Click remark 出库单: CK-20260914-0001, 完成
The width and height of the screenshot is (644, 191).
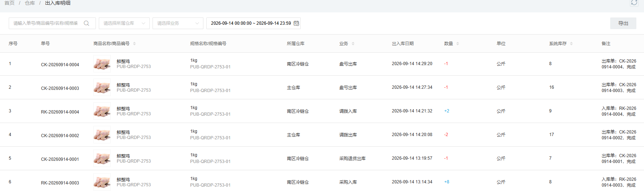coord(619,159)
